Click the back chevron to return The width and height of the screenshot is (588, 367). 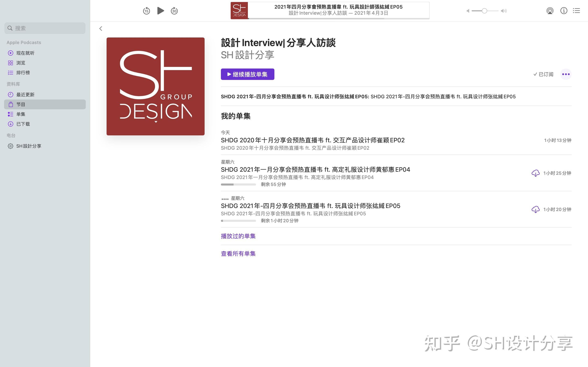click(x=101, y=28)
